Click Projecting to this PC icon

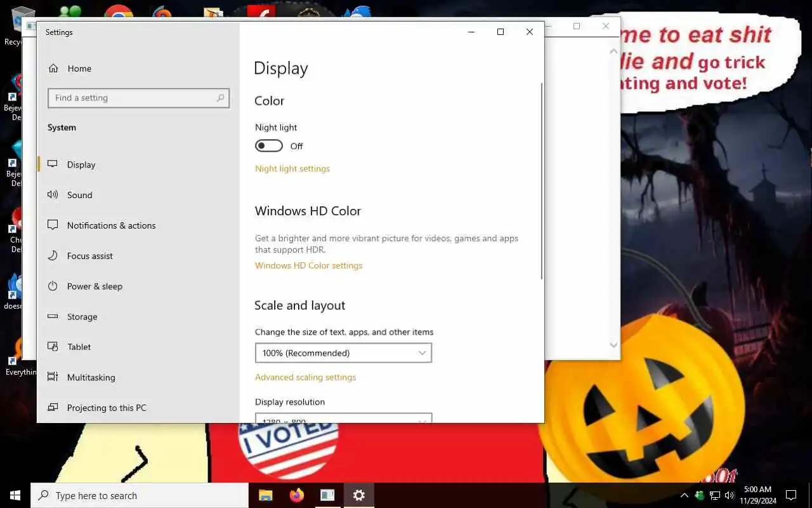(x=53, y=408)
